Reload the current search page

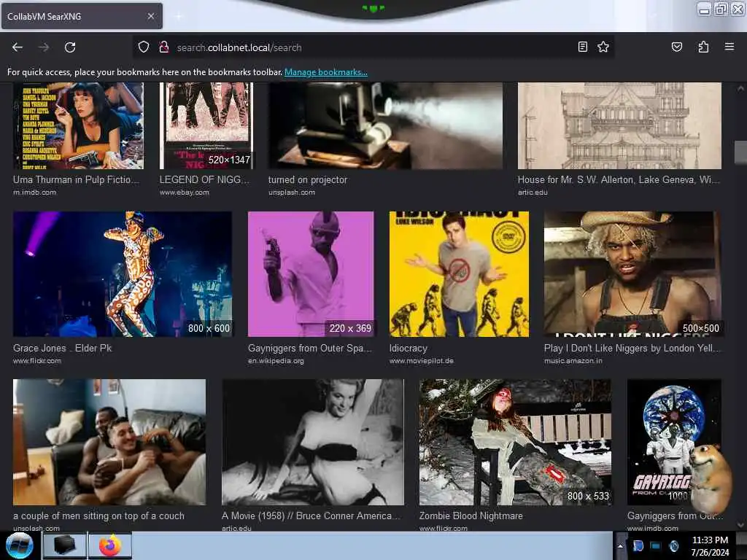click(x=70, y=47)
